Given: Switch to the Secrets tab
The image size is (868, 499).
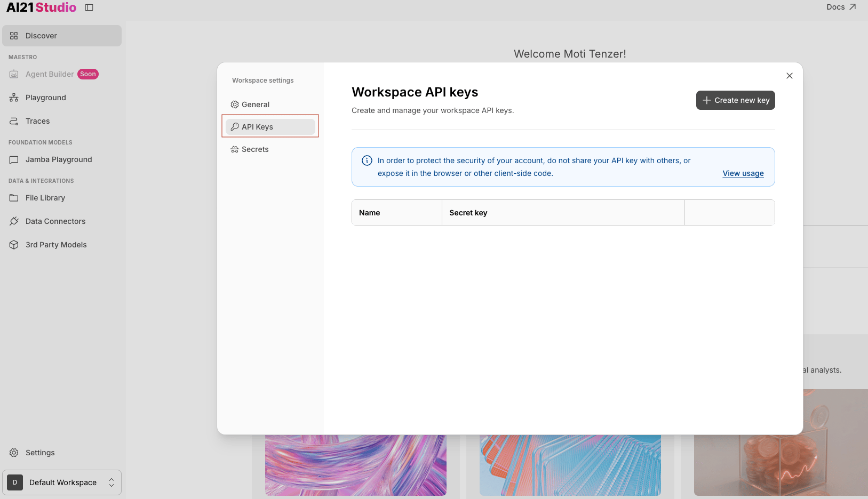Looking at the screenshot, I should (x=270, y=149).
